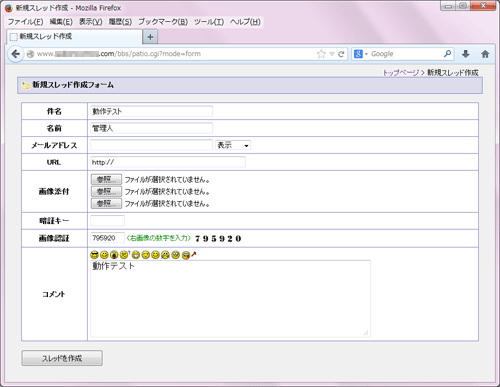Viewport: 500px width, 387px height.
Task: Click the folder icon beside 新規スレッド作成フォーム
Action: point(25,85)
